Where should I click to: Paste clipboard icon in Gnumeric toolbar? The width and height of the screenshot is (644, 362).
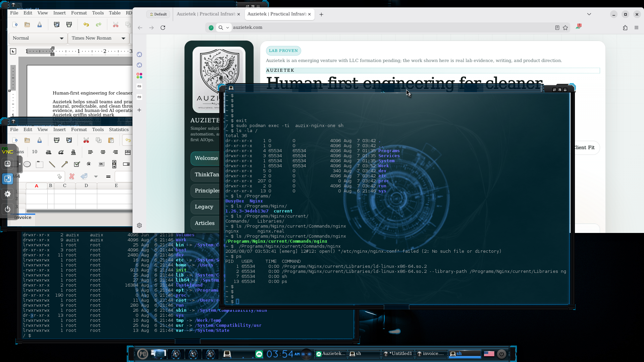coord(111,140)
